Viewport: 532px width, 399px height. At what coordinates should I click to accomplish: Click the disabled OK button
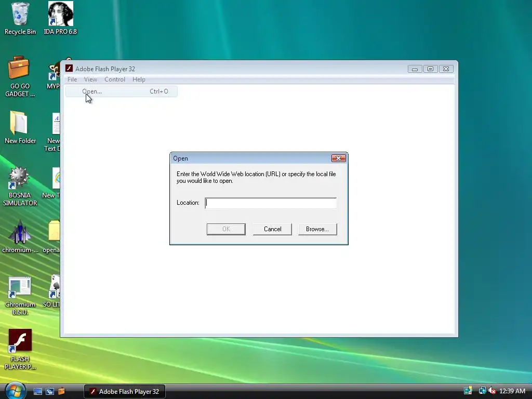[x=226, y=229]
